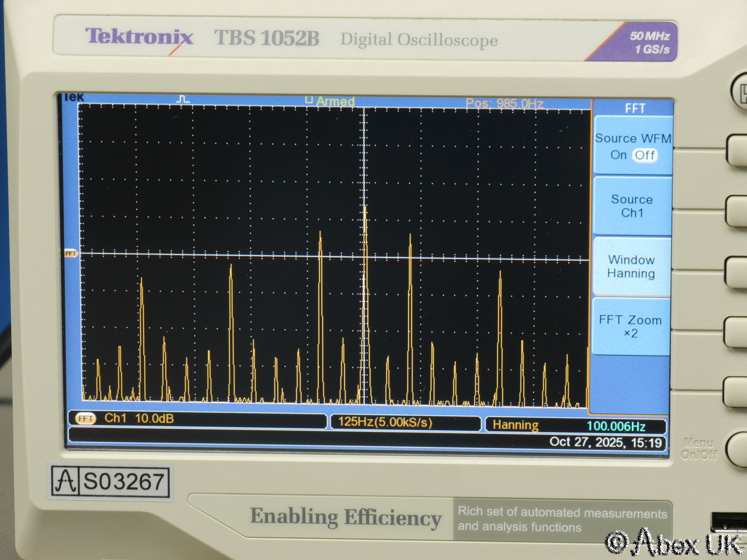Viewport: 747px width, 560px height.
Task: Toggle Source WFM to Off
Action: pos(645,155)
